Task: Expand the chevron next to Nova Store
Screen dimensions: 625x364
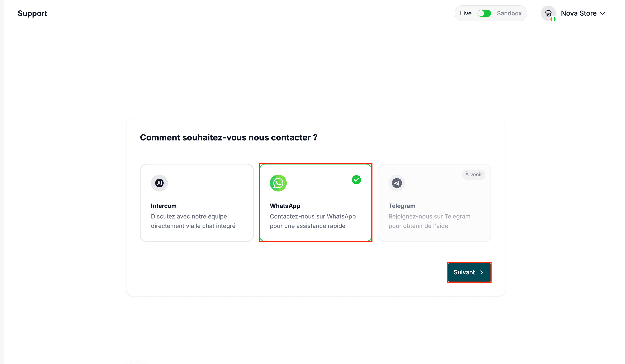Action: [602, 13]
